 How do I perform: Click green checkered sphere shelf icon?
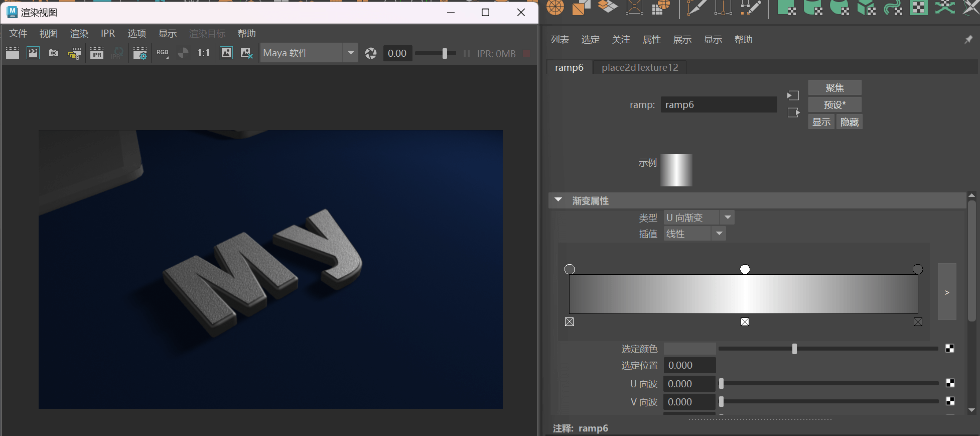(839, 7)
